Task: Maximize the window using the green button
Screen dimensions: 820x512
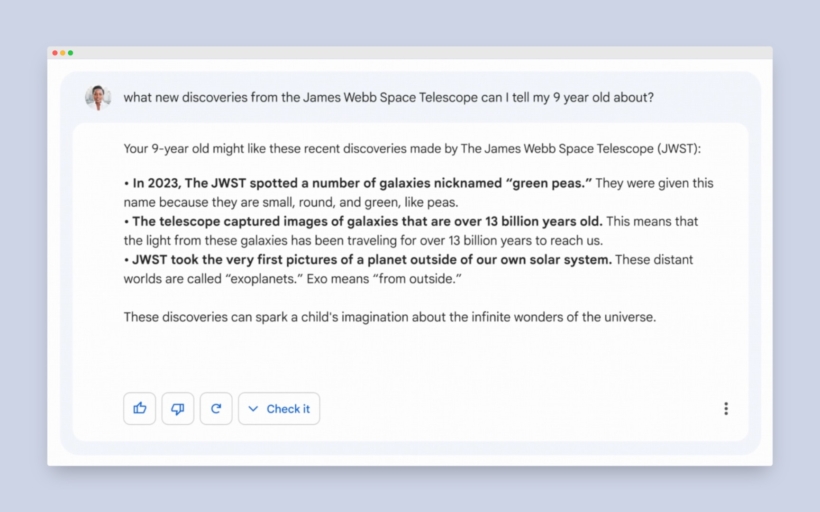Action: 71,52
